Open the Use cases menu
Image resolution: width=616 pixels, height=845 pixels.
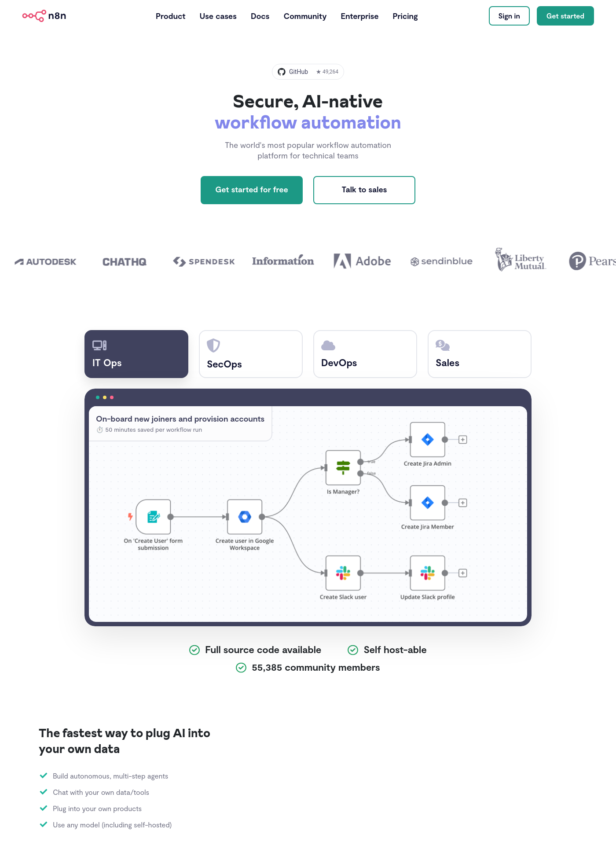click(218, 16)
